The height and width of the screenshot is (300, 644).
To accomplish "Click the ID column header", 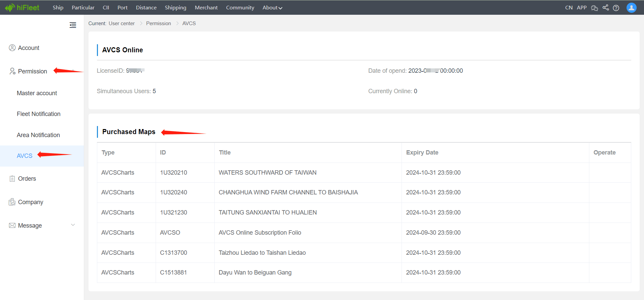I will tap(163, 153).
